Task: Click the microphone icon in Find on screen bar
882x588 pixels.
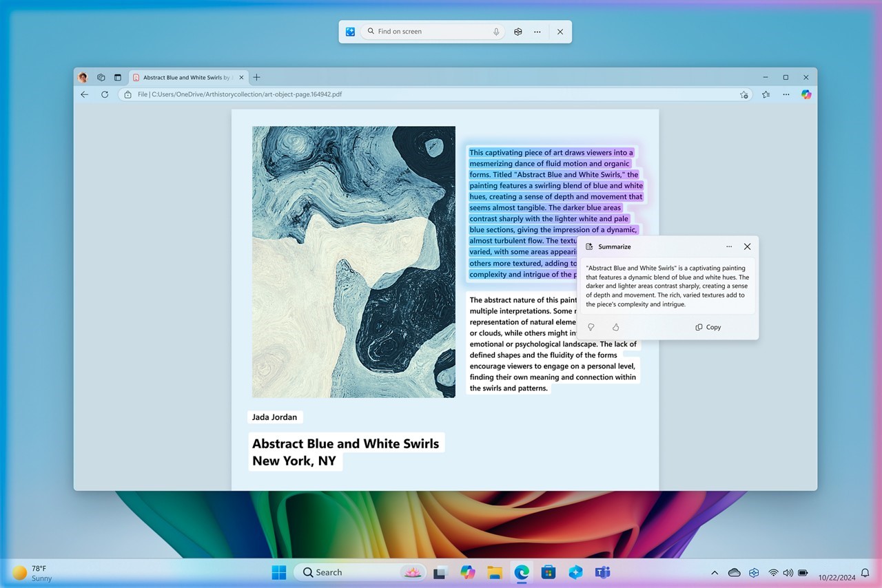Action: (x=496, y=32)
